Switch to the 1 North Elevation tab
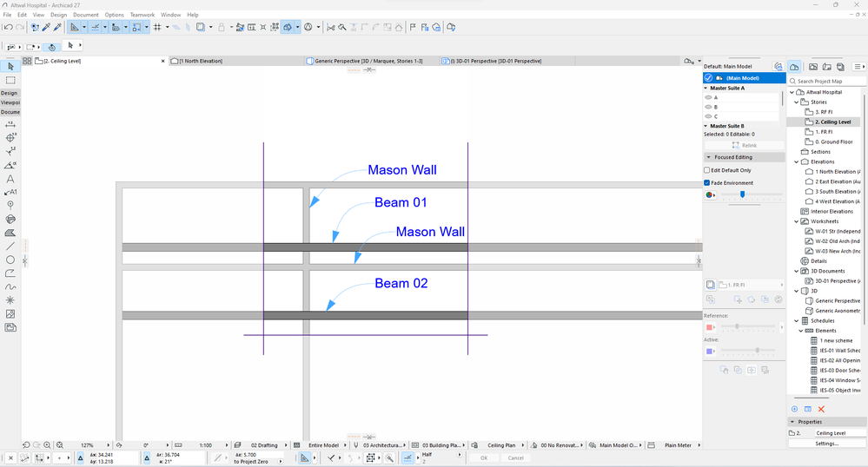The image size is (868, 467). point(236,61)
